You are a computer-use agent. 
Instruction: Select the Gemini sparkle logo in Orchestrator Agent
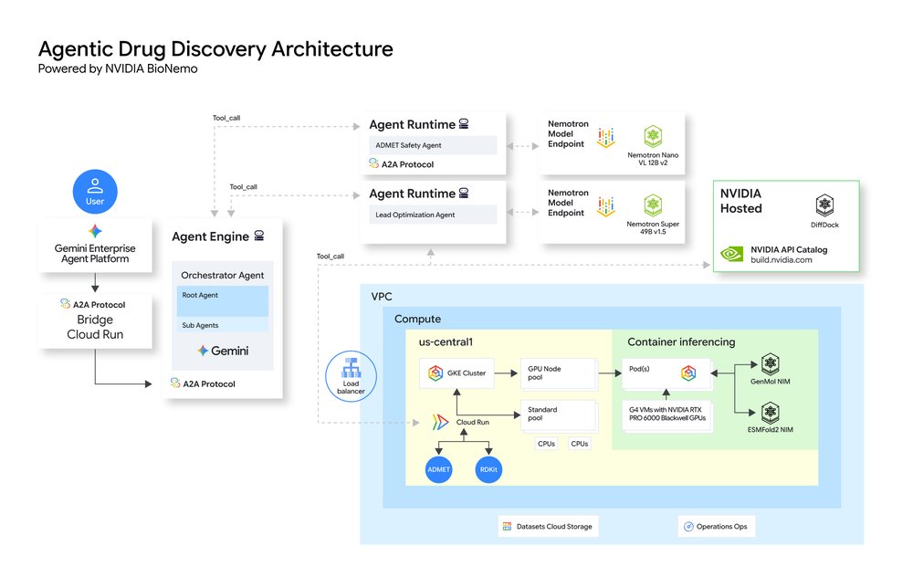(x=203, y=351)
